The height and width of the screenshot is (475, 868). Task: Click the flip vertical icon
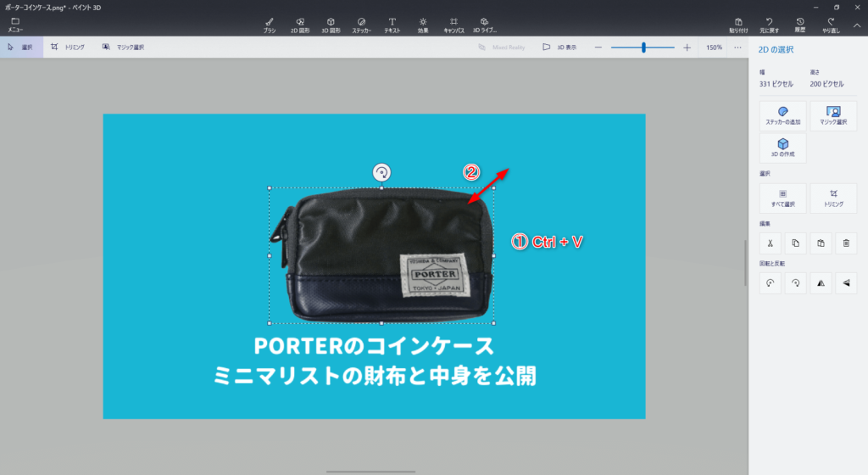tap(846, 283)
